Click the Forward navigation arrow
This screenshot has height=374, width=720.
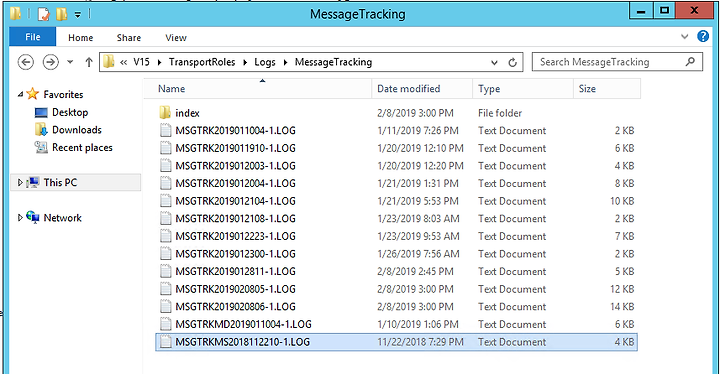point(51,62)
